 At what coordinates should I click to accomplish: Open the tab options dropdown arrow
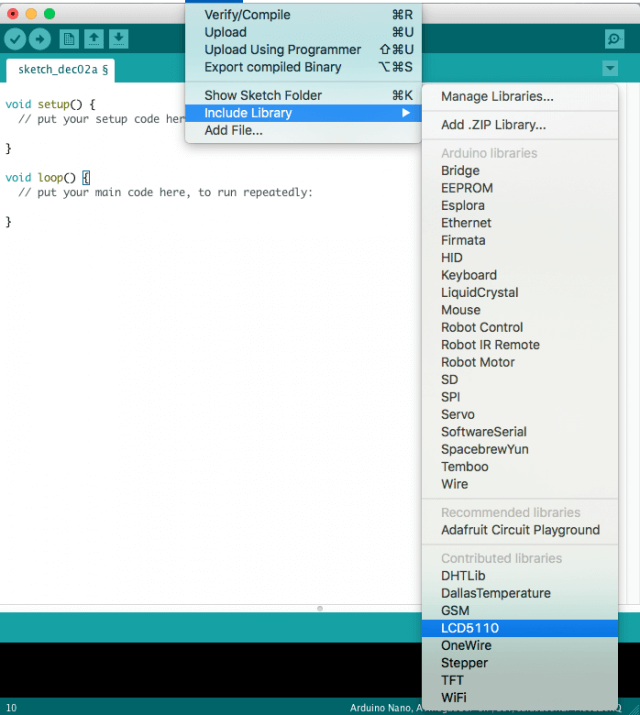(x=610, y=68)
